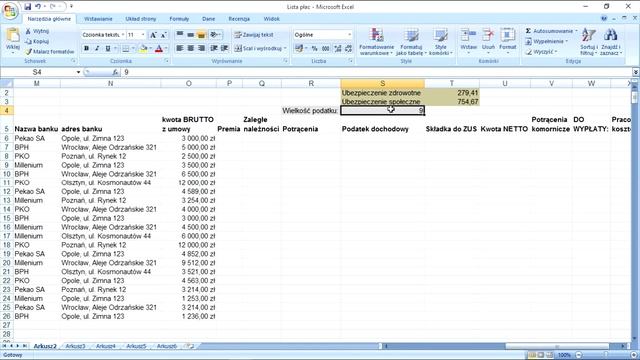The width and height of the screenshot is (640, 360).
Task: Increase indent
Action: point(224,49)
